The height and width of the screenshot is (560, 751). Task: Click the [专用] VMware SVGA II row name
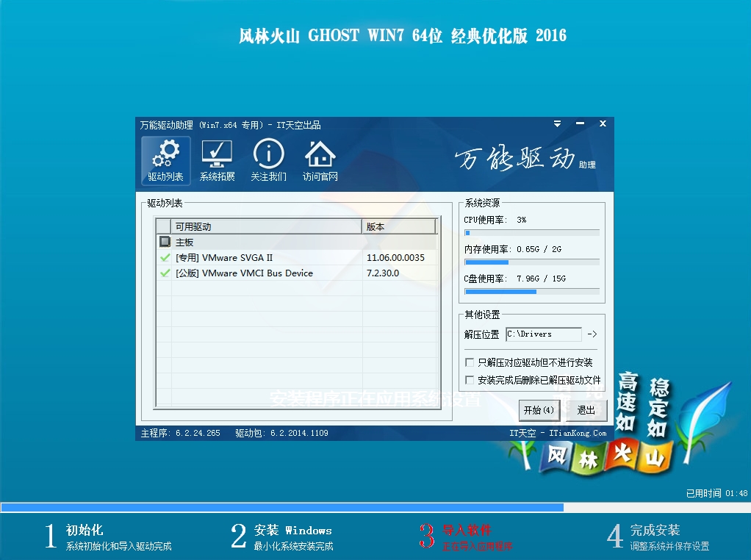(x=224, y=258)
